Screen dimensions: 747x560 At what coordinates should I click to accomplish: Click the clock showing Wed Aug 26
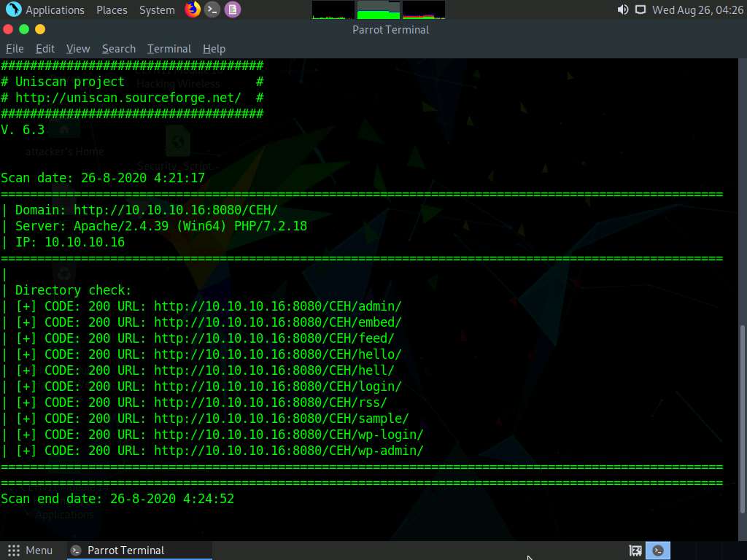[697, 10]
